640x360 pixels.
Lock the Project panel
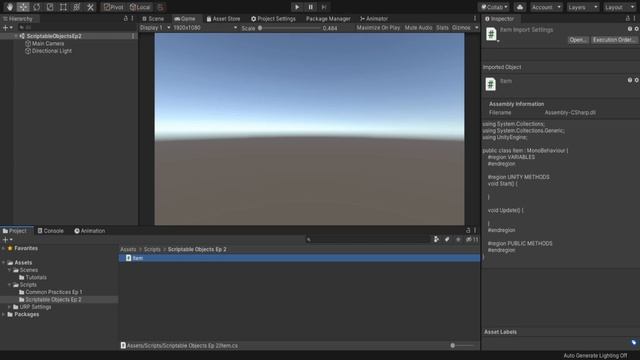click(x=468, y=231)
